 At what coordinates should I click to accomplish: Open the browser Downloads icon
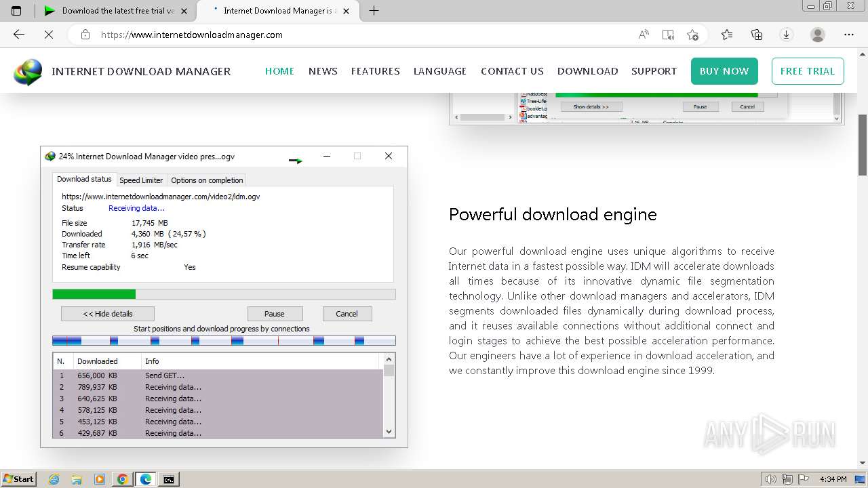(x=787, y=35)
